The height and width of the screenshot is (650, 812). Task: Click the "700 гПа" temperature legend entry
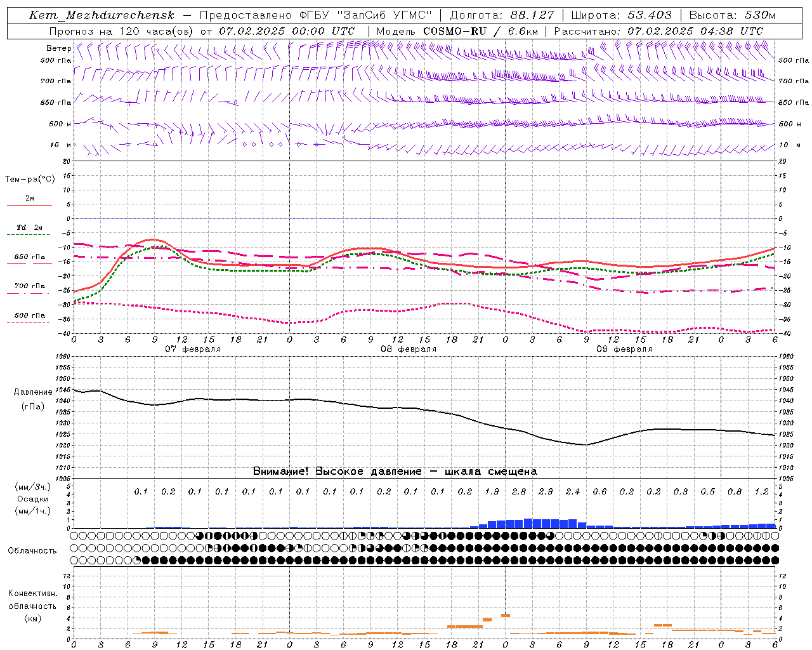coord(29,286)
